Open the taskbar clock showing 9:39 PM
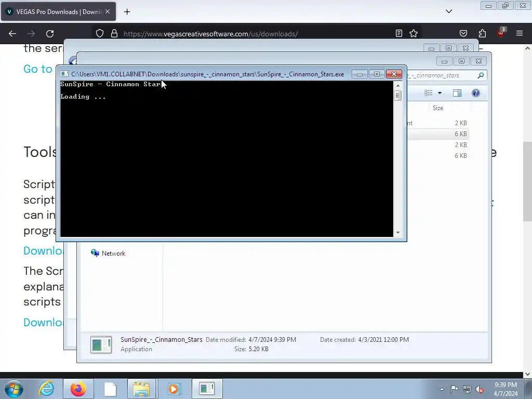Viewport: 532px width, 399px height. click(506, 389)
